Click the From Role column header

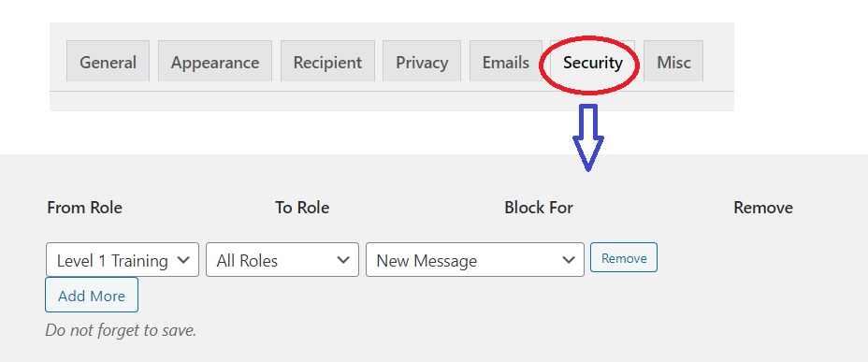click(85, 208)
